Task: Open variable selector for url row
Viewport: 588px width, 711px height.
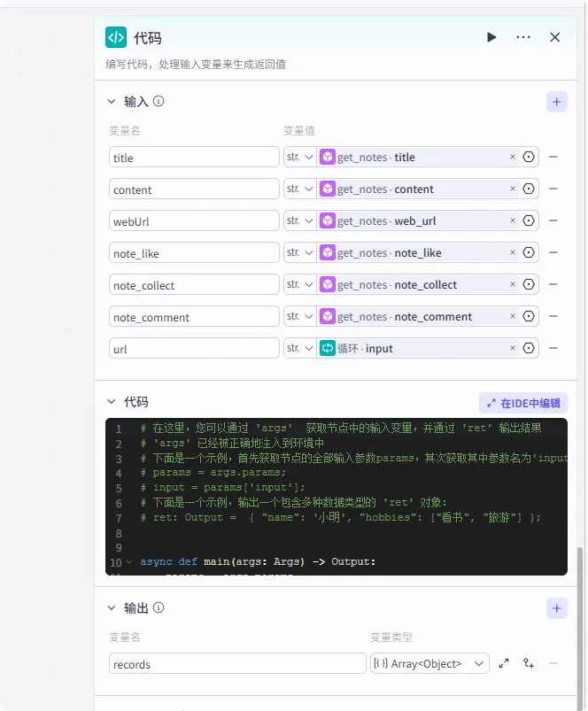Action: (529, 348)
